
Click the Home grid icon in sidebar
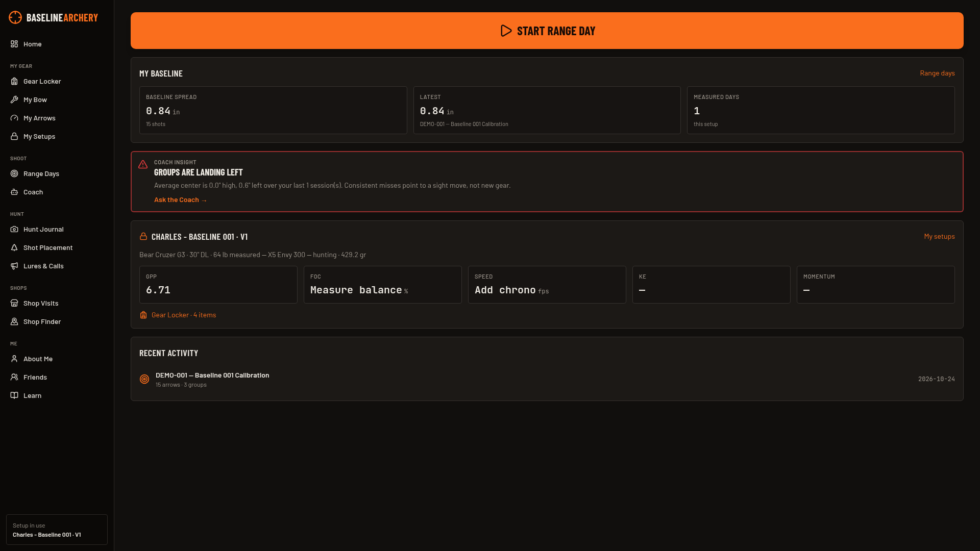click(x=14, y=44)
